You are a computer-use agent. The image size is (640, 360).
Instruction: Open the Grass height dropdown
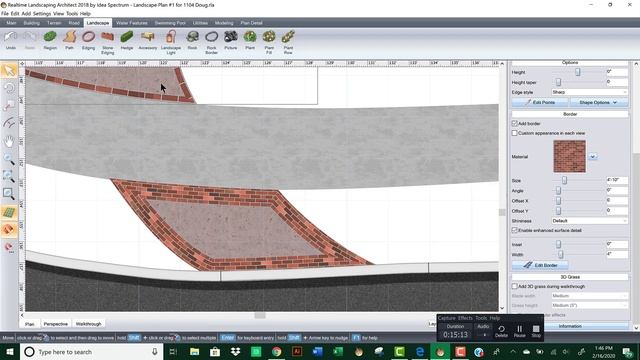pos(589,305)
